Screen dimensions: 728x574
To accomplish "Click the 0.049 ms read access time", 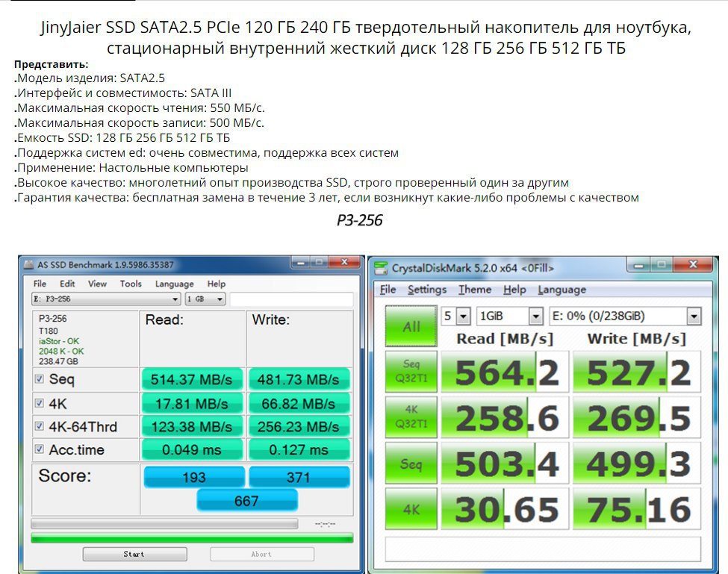I will [192, 449].
